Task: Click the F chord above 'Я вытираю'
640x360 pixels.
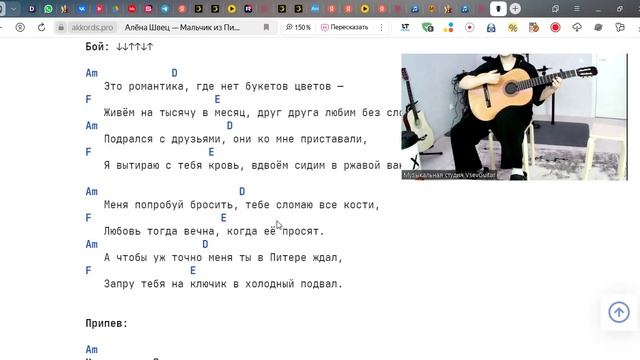Action: pyautogui.click(x=88, y=152)
